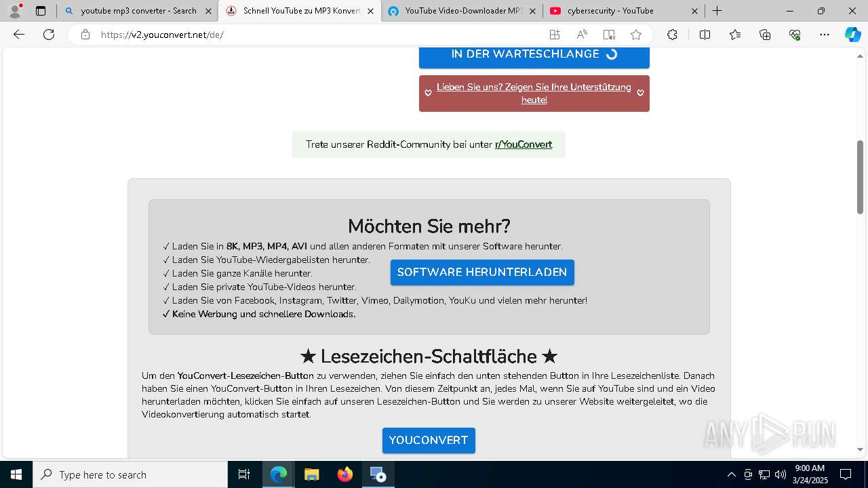Viewport: 868px width, 488px height.
Task: View site information via the lock icon
Action: (x=85, y=35)
